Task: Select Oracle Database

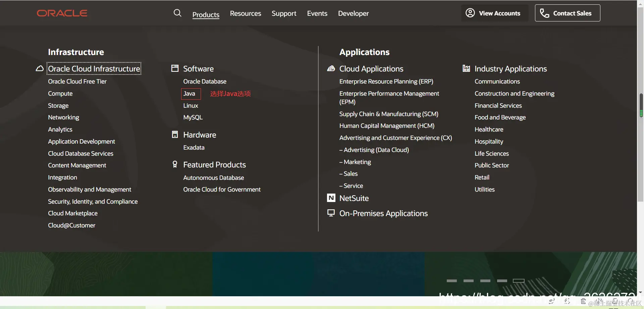Action: [205, 82]
